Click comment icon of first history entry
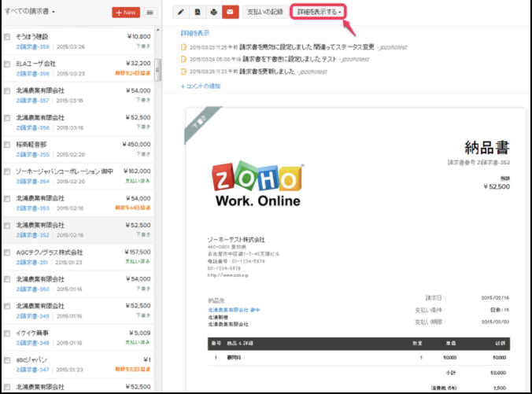The height and width of the screenshot is (394, 532). [184, 47]
